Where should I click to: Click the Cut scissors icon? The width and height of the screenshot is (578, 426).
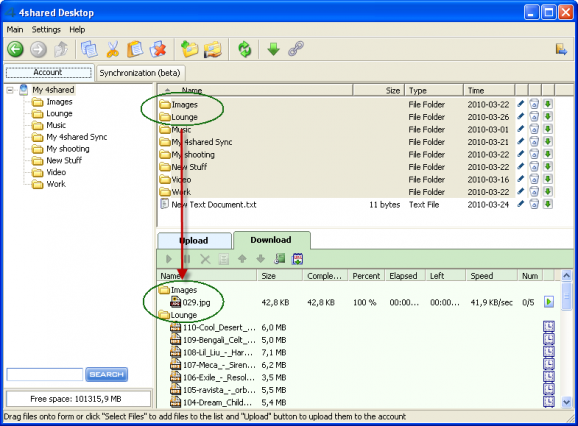pyautogui.click(x=112, y=49)
